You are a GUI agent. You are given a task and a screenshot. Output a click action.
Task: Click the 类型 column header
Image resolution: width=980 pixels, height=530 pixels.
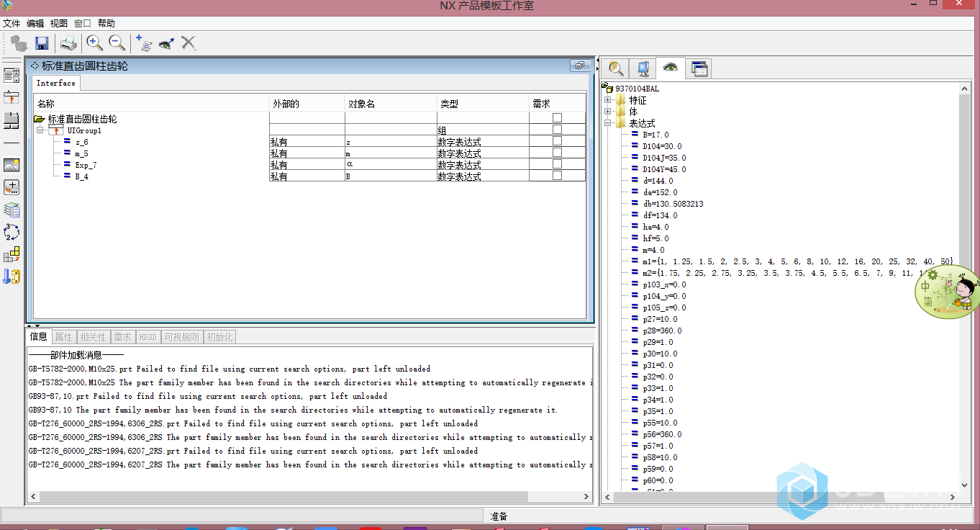483,104
